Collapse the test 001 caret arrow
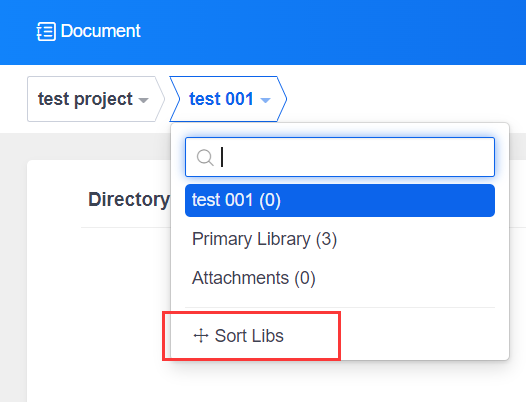 [x=265, y=100]
